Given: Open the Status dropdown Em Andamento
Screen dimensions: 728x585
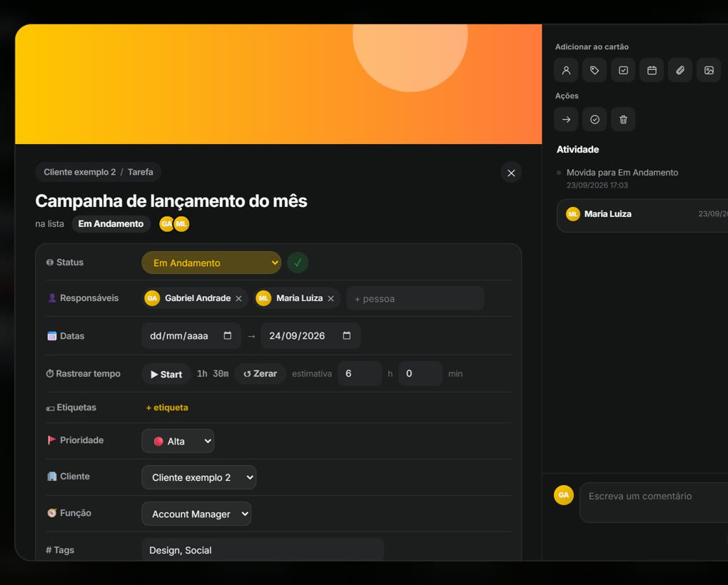Looking at the screenshot, I should [211, 263].
